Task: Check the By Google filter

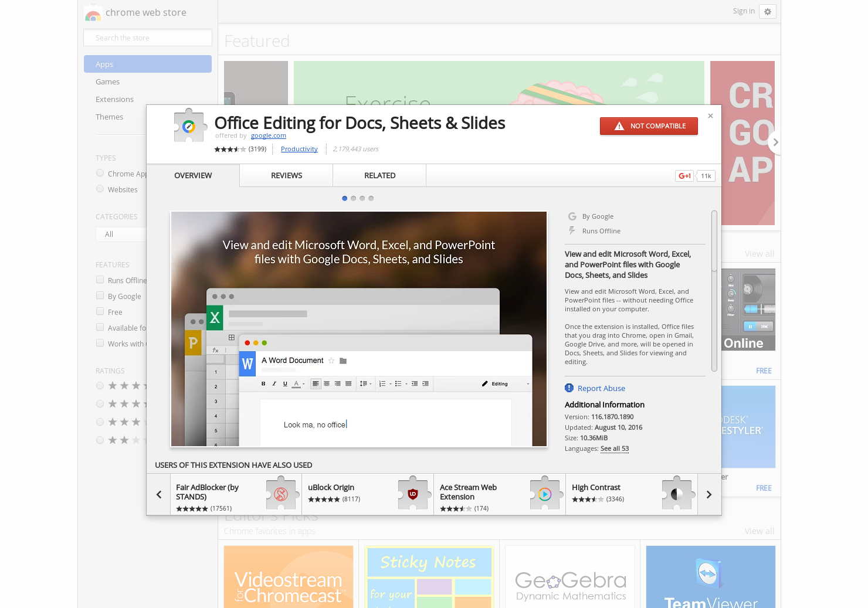Action: pos(100,295)
